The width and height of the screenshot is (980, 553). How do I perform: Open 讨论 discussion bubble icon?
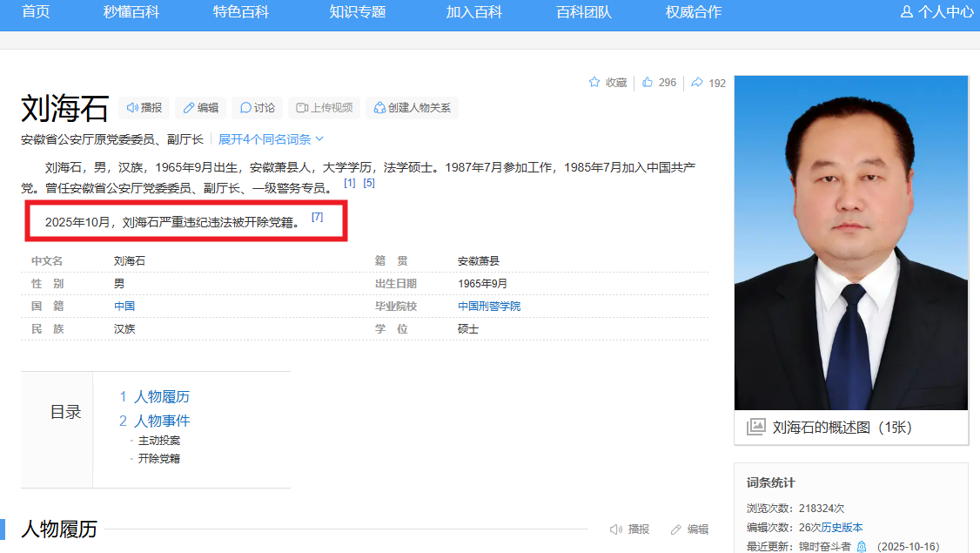[246, 108]
